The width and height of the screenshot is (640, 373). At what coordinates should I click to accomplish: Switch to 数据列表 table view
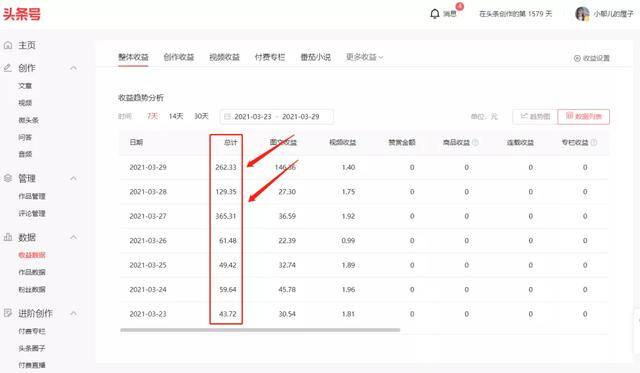584,117
